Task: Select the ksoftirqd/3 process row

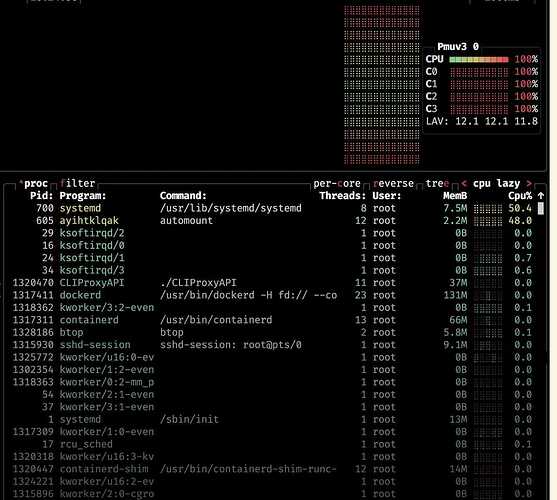Action: click(272, 270)
